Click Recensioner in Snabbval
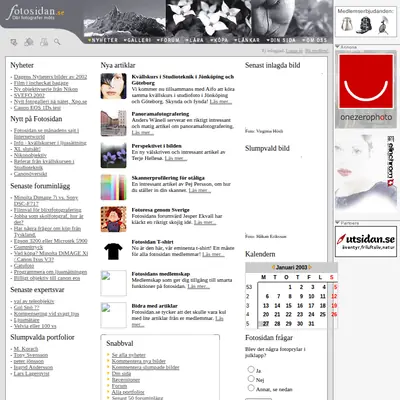Viewport: 400px width, 400px height. [x=126, y=380]
